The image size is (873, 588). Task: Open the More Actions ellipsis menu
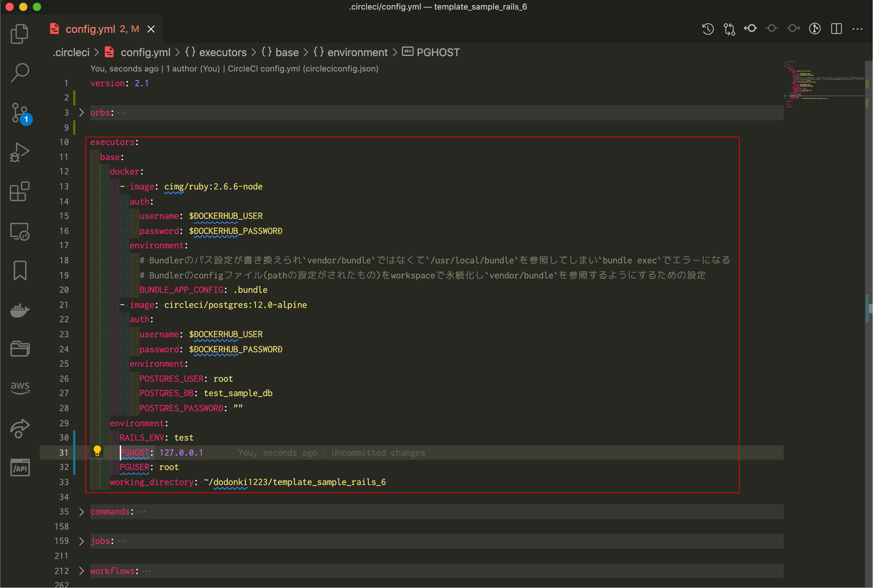pyautogui.click(x=858, y=29)
